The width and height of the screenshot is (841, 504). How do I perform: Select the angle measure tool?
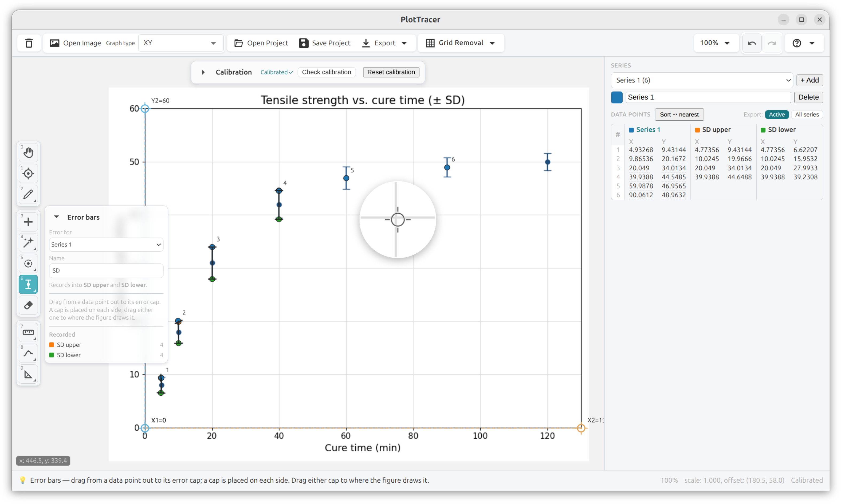tap(29, 375)
